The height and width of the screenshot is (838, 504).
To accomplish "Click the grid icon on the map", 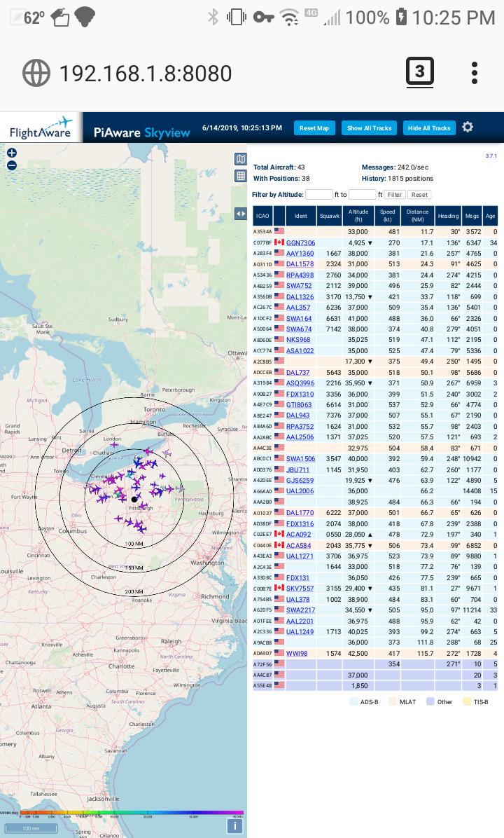I will [240, 176].
